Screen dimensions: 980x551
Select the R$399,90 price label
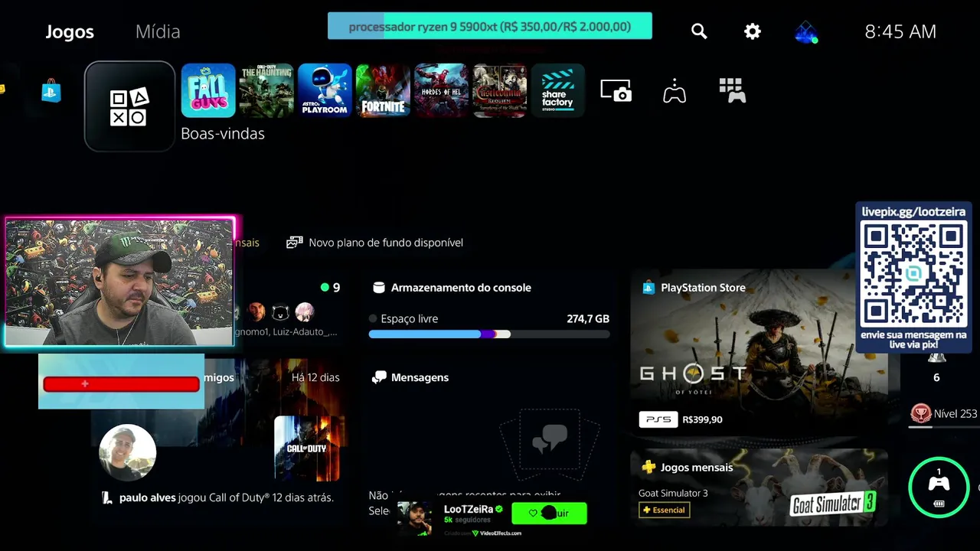click(x=702, y=419)
